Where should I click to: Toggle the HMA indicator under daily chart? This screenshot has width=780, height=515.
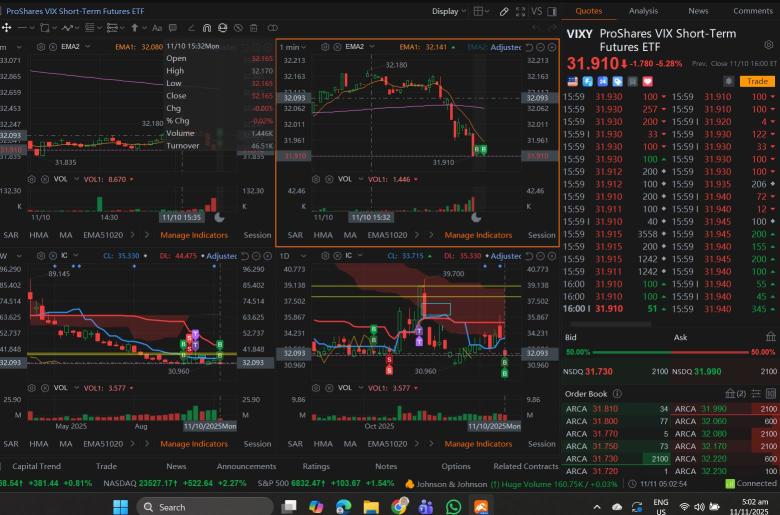[x=323, y=443]
